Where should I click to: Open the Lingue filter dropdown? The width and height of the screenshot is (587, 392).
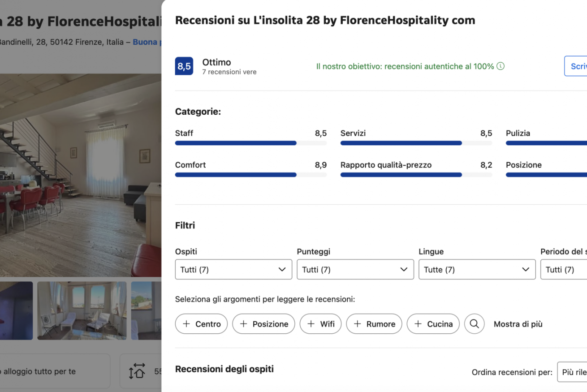pyautogui.click(x=477, y=270)
